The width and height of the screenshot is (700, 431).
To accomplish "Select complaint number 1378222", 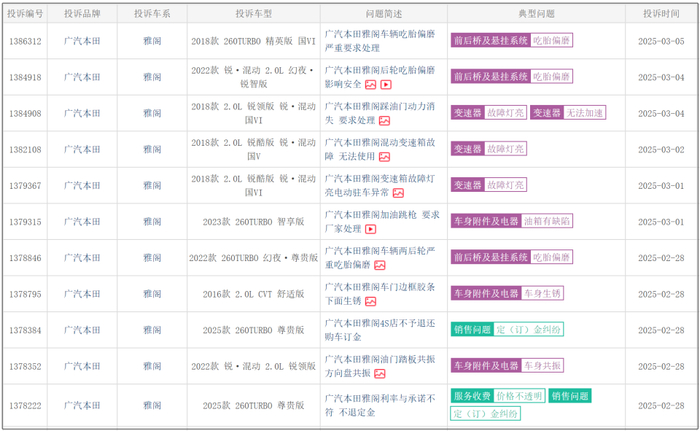I will (25, 406).
